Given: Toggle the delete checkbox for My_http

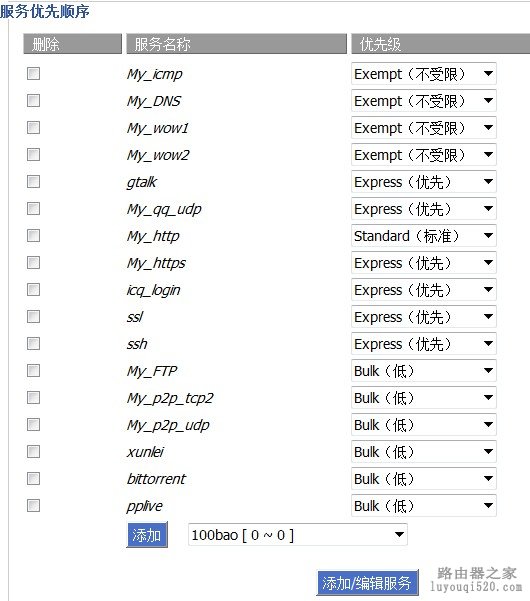Looking at the screenshot, I should coord(33,236).
